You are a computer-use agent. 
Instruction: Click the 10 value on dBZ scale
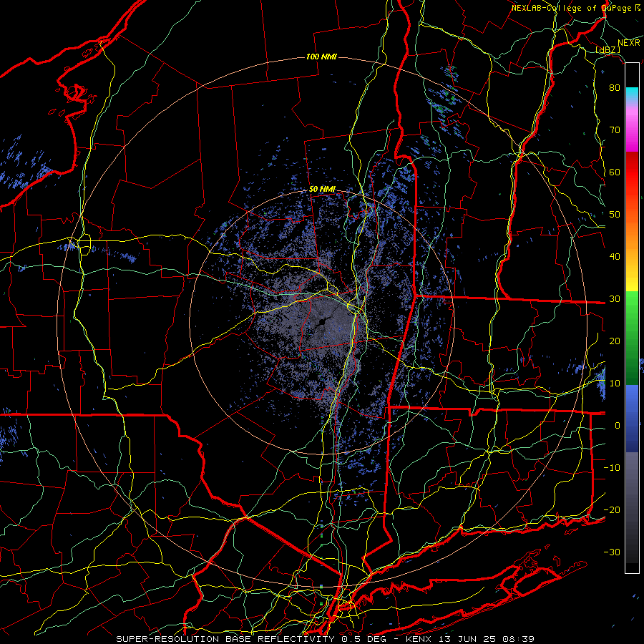tap(615, 384)
